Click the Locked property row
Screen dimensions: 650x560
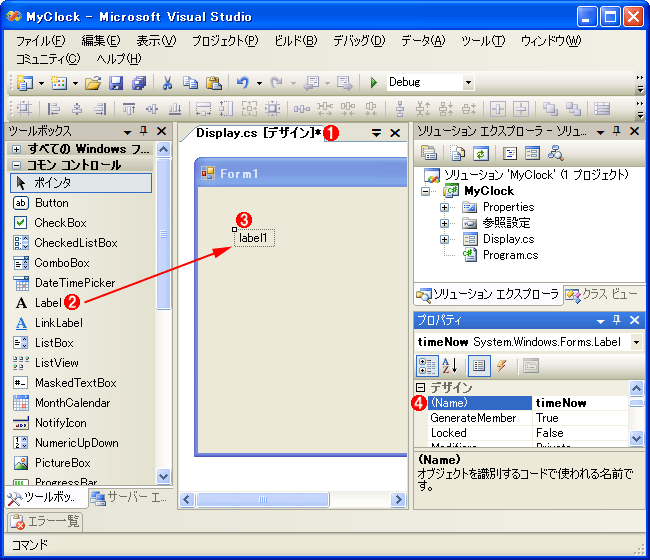(x=529, y=433)
